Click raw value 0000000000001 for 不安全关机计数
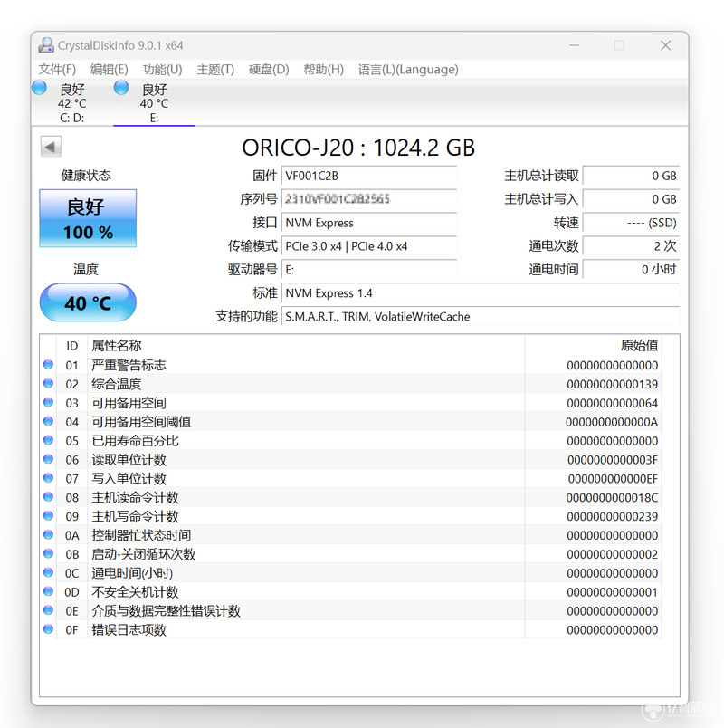The width and height of the screenshot is (724, 728). pyautogui.click(x=612, y=592)
